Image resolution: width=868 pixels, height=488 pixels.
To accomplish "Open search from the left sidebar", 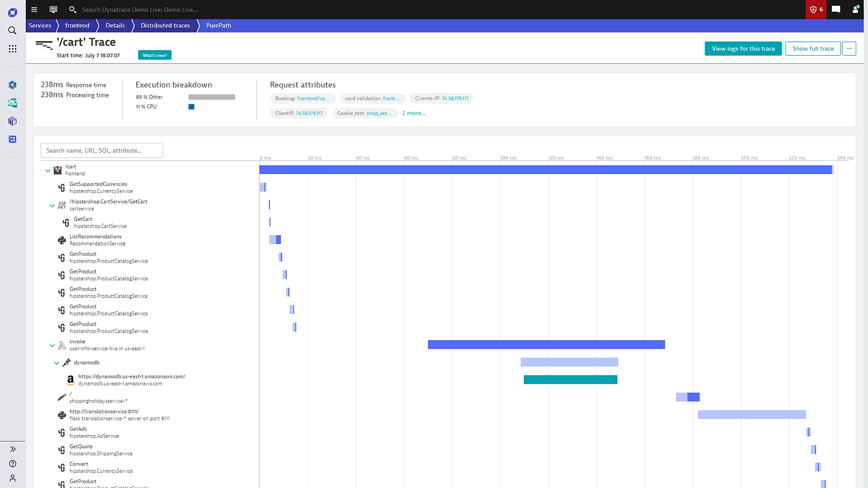I will click(x=13, y=30).
